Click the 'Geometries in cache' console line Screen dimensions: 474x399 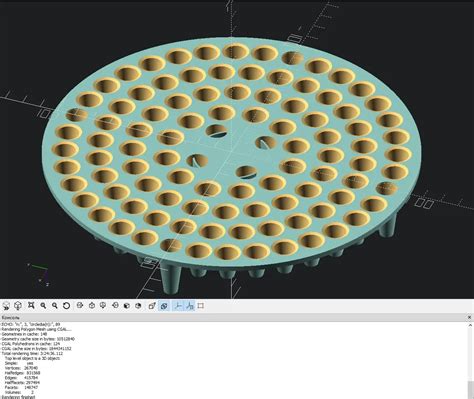pyautogui.click(x=24, y=334)
